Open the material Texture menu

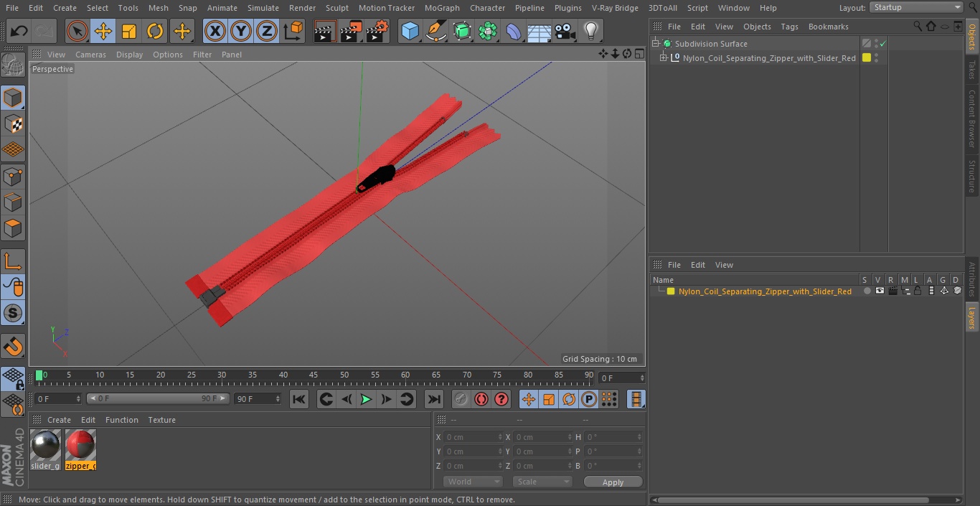click(x=161, y=420)
